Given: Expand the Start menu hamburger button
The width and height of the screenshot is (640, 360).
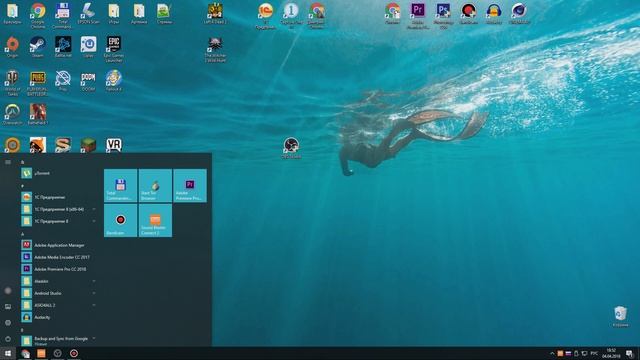Looking at the screenshot, I should (x=8, y=162).
